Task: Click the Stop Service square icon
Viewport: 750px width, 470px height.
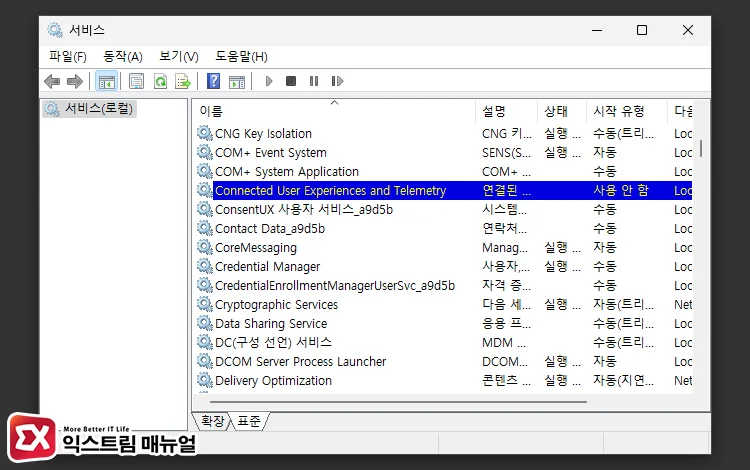Action: pos(291,81)
